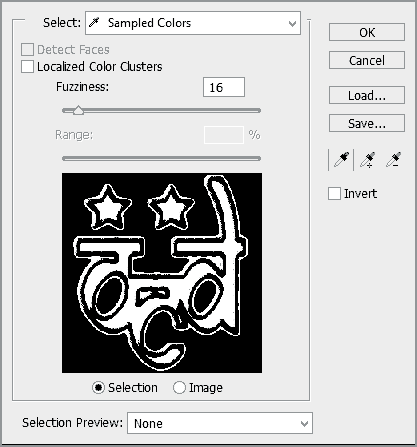Click the Save... button

[367, 124]
